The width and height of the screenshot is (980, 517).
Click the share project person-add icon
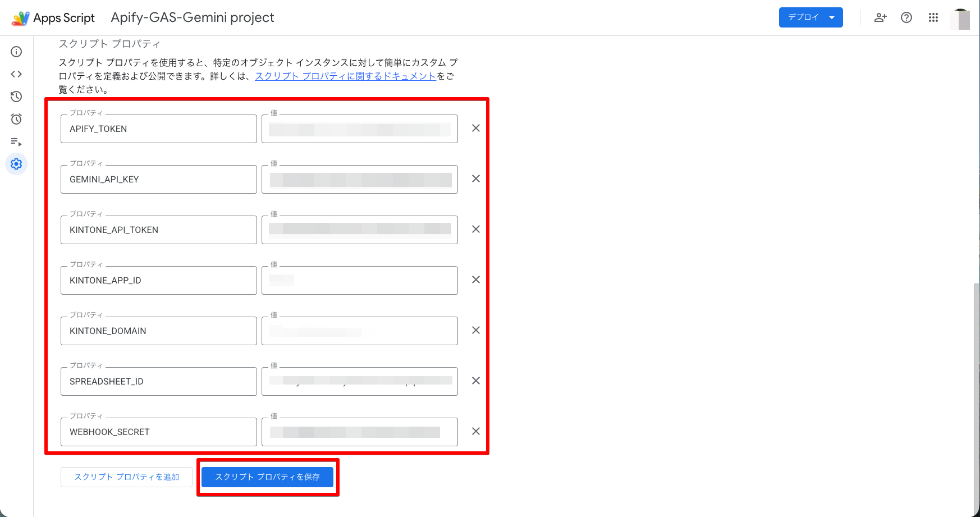881,17
